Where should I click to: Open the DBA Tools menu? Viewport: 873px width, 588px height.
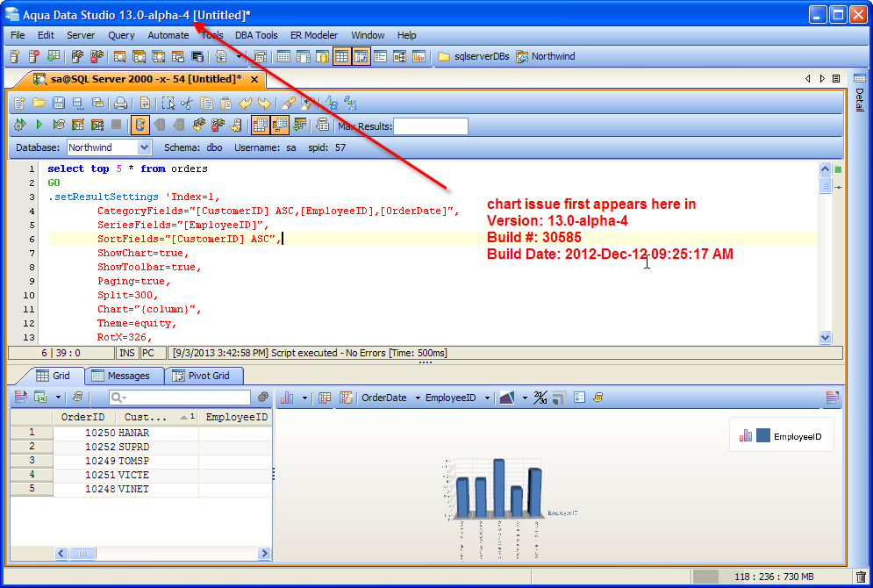256,35
